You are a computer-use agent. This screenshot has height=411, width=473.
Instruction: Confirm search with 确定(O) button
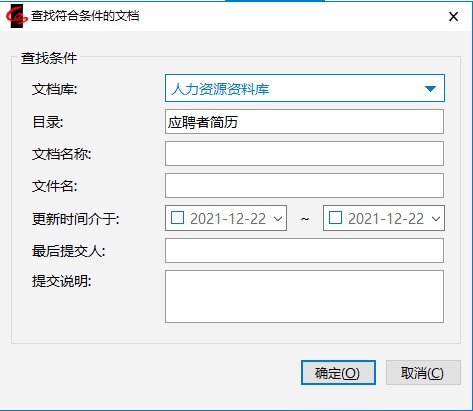[338, 372]
